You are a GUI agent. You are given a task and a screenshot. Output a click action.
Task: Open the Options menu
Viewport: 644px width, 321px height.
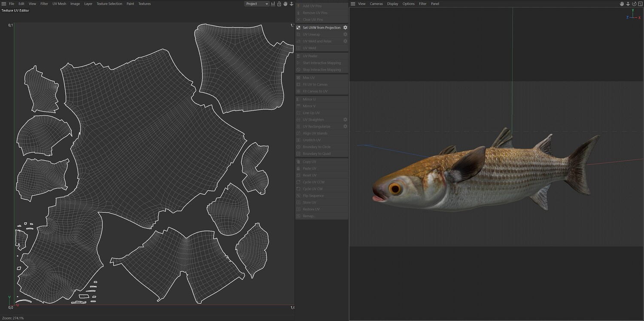(x=409, y=4)
